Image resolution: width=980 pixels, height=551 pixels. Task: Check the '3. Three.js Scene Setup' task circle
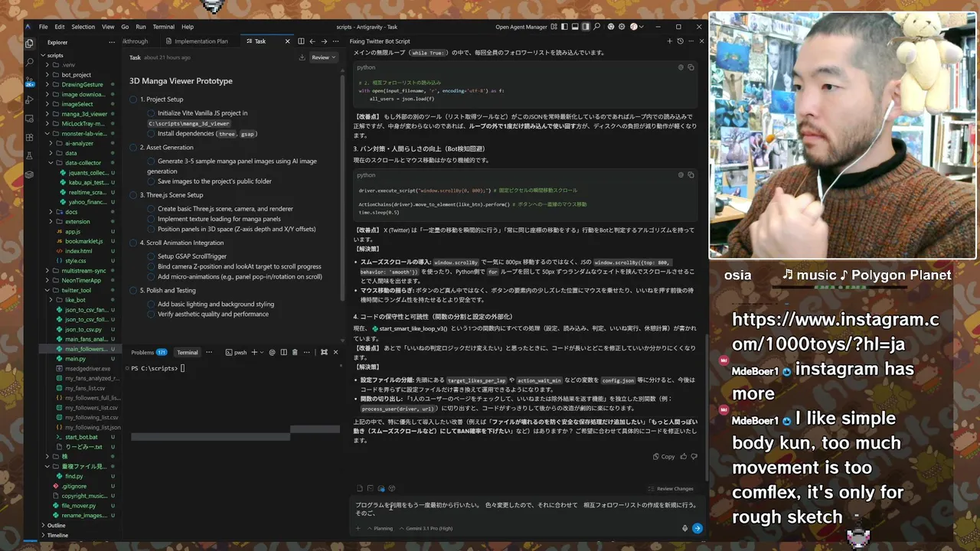click(133, 195)
